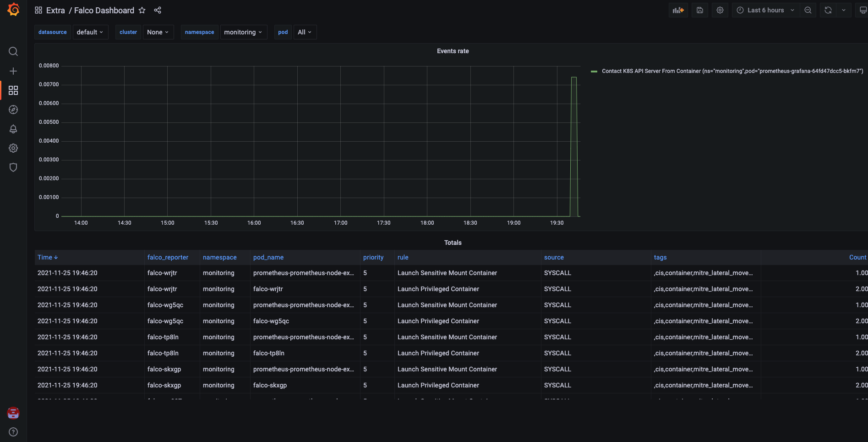The width and height of the screenshot is (868, 442).
Task: Open the Last 6 hours time picker
Action: pos(765,10)
